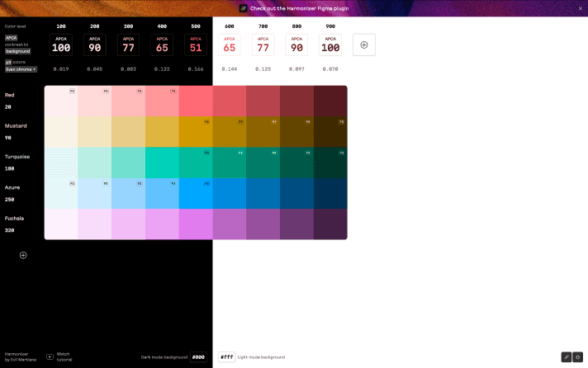Click the P3 badge on Mustard 900
Viewport: 588px width, 368px height.
pyautogui.click(x=341, y=122)
